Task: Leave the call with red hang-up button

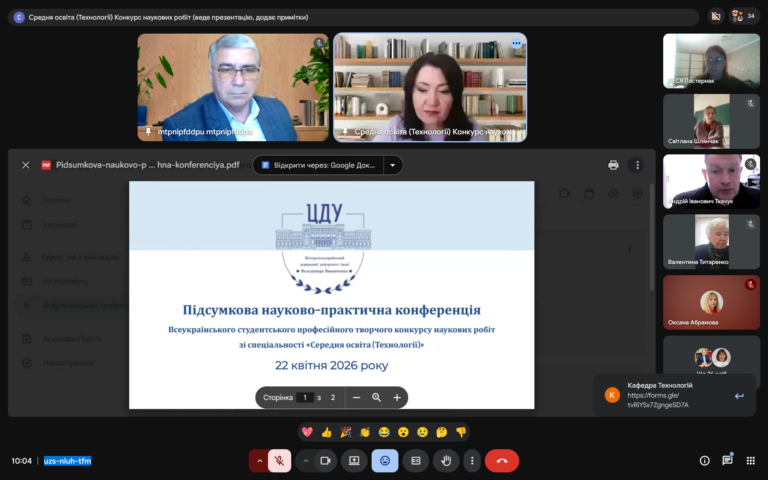Action: click(501, 461)
